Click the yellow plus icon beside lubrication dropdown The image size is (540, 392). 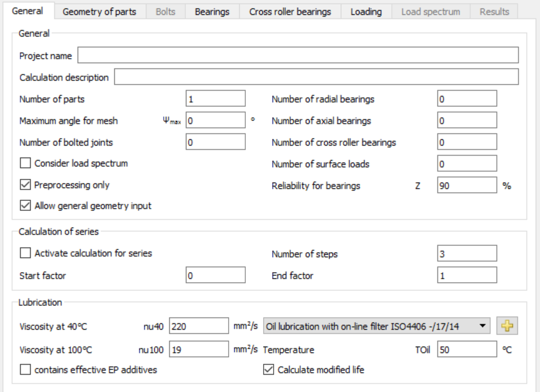tap(507, 326)
